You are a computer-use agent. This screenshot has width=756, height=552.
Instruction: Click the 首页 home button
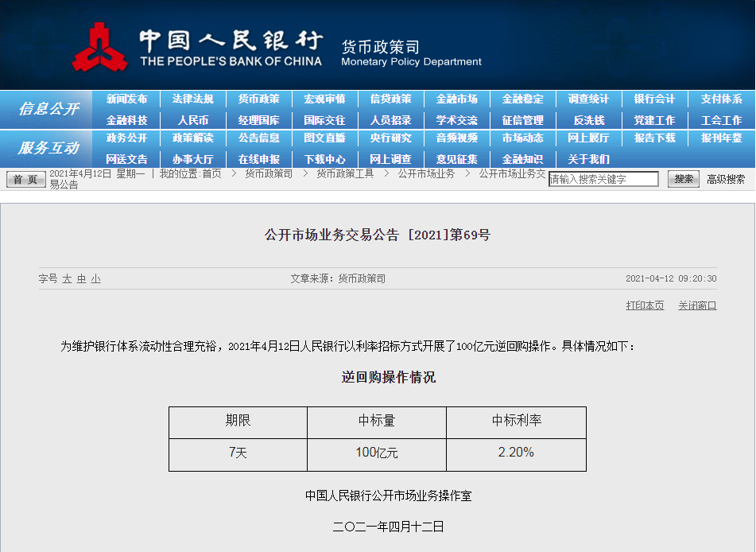coord(25,180)
